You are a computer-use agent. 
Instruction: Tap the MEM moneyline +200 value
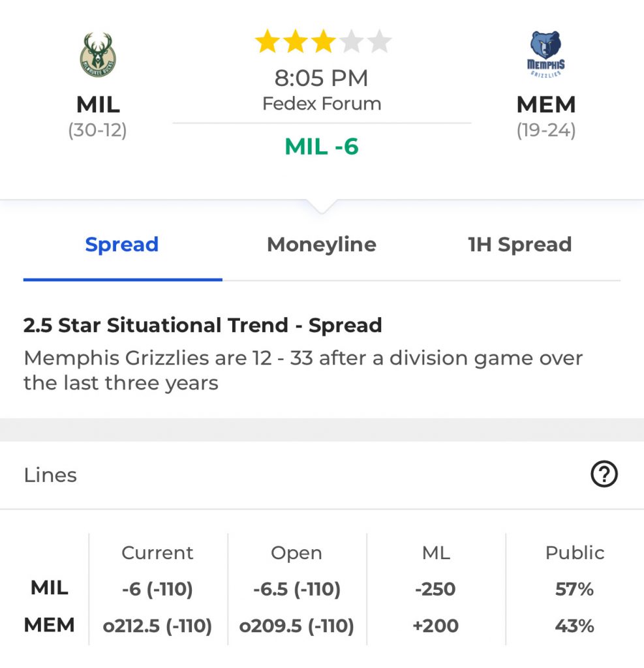click(x=436, y=626)
